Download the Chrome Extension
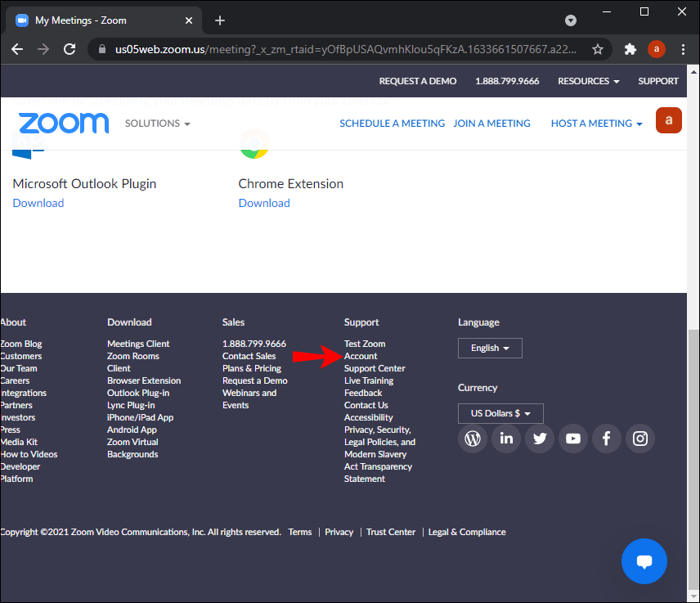Image resolution: width=700 pixels, height=603 pixels. (263, 202)
